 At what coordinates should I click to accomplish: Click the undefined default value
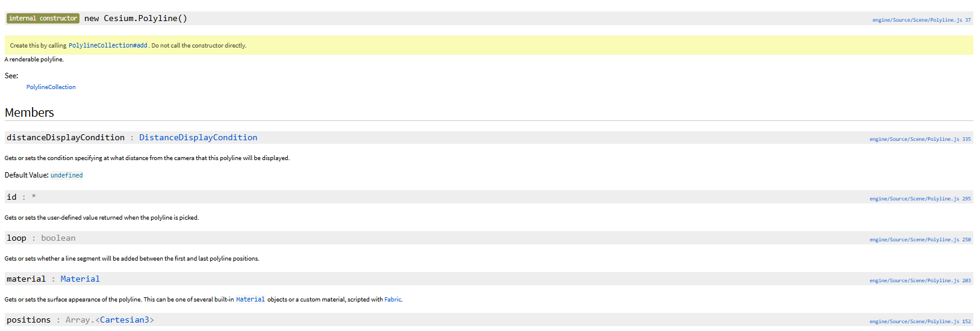[x=67, y=175]
